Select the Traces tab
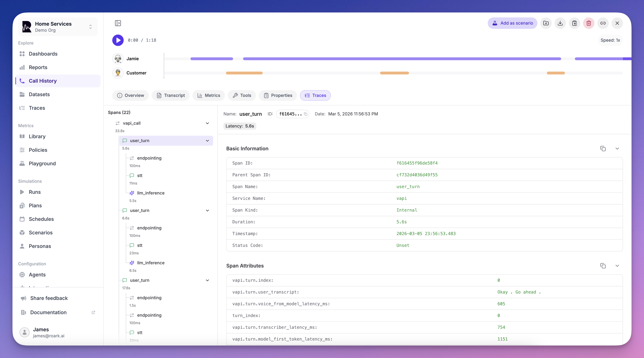Image resolution: width=644 pixels, height=358 pixels. [x=315, y=95]
